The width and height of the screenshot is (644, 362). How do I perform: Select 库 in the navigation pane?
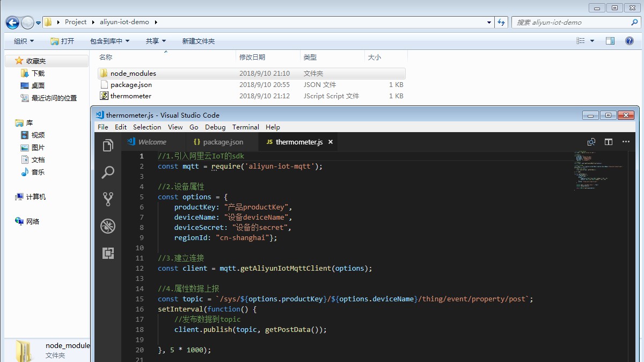[x=30, y=123]
